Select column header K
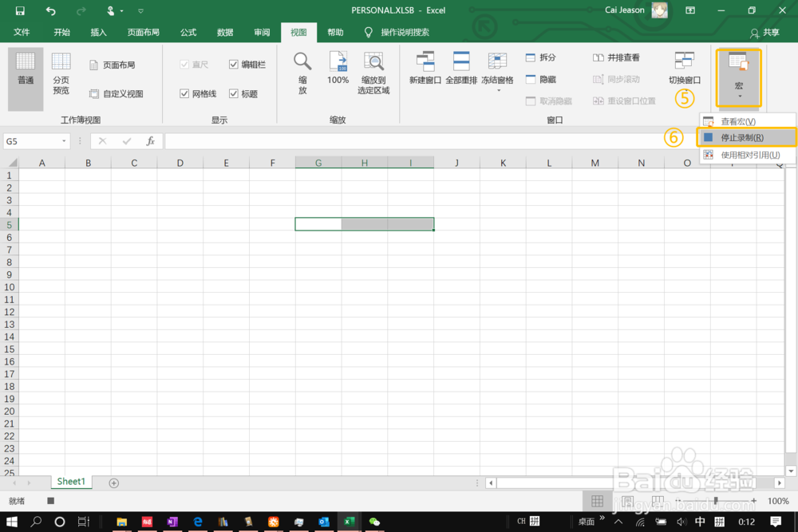This screenshot has height=532, width=798. pos(503,163)
